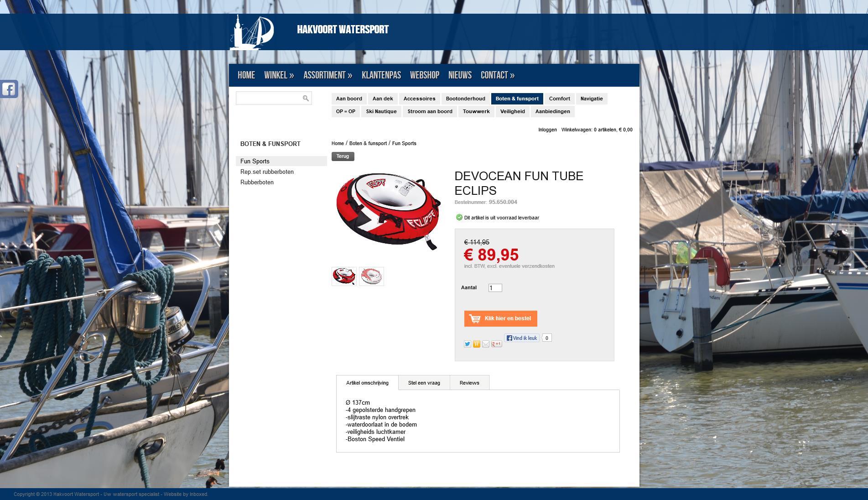Click 'Klik hier en bestel' button
868x500 pixels.
[501, 318]
